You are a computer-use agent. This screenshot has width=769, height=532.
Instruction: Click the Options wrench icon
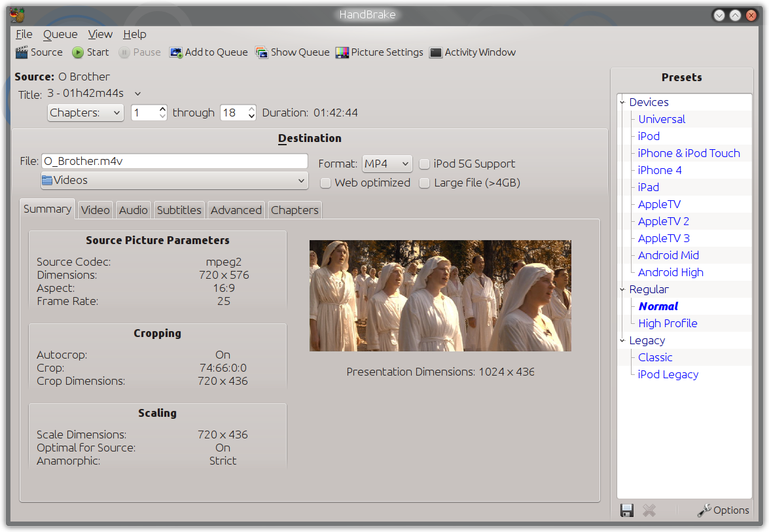click(704, 510)
